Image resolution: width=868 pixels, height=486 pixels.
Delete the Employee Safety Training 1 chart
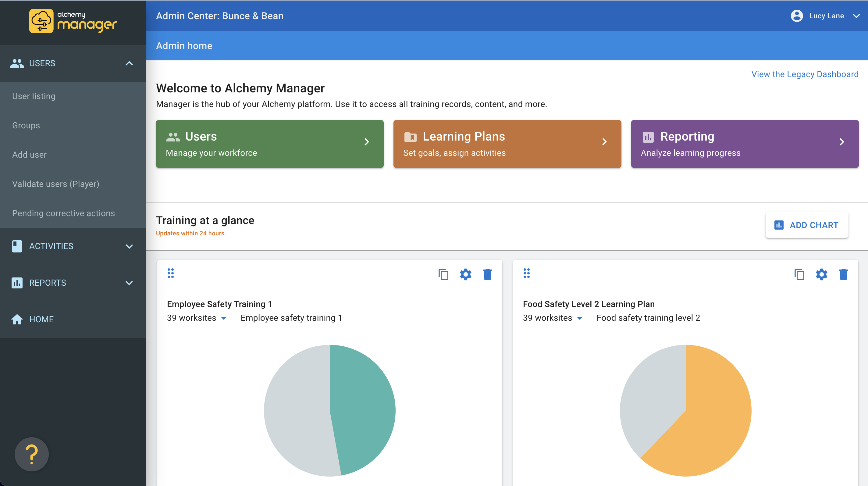tap(487, 274)
